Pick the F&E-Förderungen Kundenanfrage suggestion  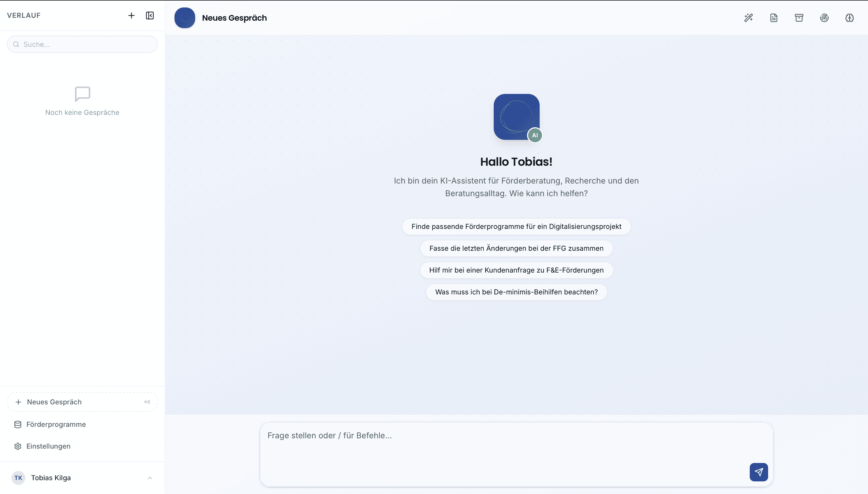[x=516, y=270]
